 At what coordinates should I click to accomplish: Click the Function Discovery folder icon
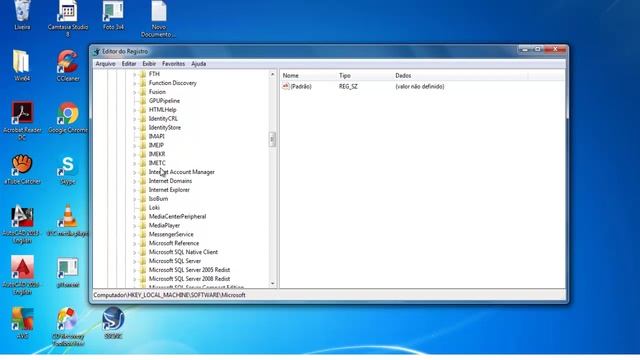pos(143,83)
